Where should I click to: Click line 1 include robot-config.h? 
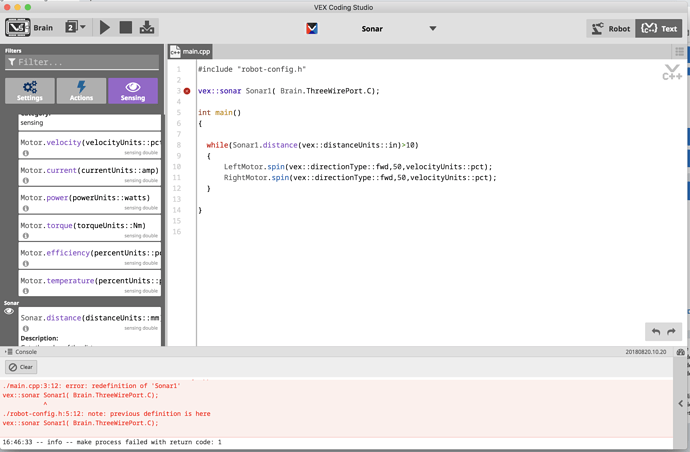click(x=252, y=69)
